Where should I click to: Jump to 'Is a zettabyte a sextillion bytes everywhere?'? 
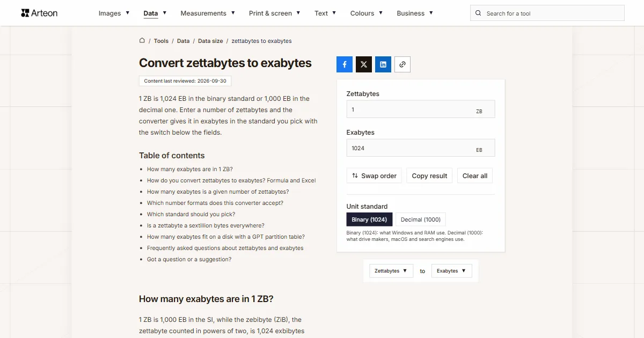206,225
